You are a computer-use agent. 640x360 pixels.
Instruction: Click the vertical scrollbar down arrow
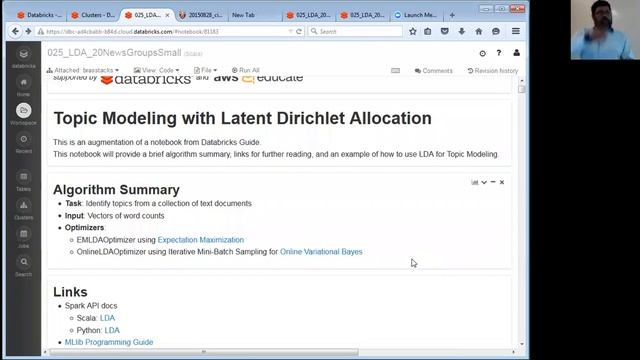click(522, 344)
